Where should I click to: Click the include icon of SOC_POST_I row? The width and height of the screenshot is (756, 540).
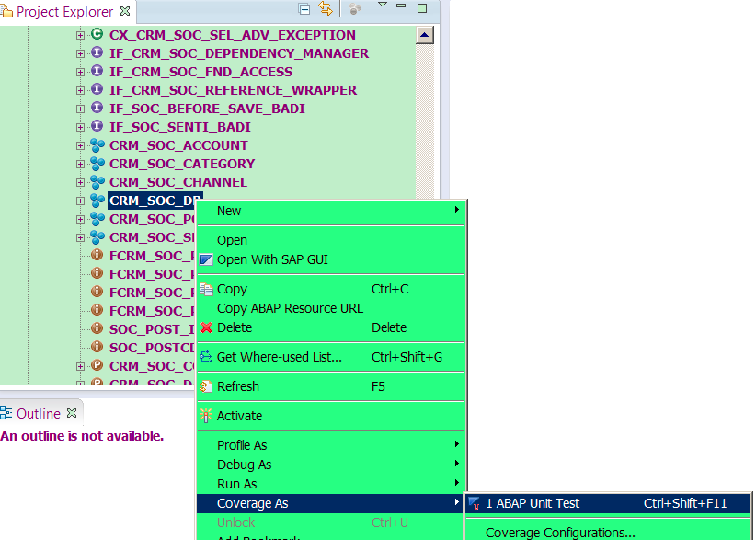click(x=97, y=328)
